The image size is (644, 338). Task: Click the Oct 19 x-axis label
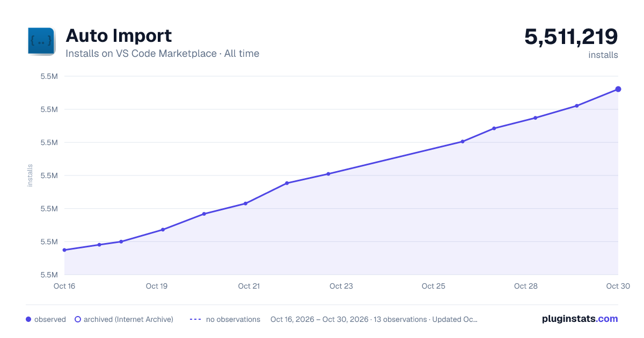(x=157, y=286)
